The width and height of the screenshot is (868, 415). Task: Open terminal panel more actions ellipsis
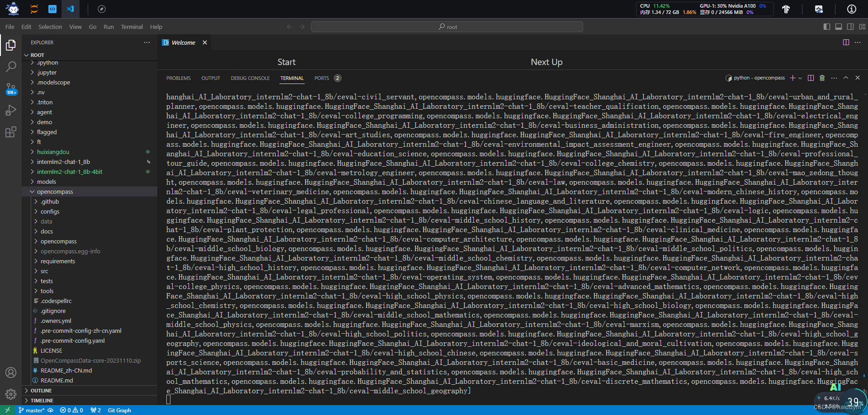tap(834, 78)
